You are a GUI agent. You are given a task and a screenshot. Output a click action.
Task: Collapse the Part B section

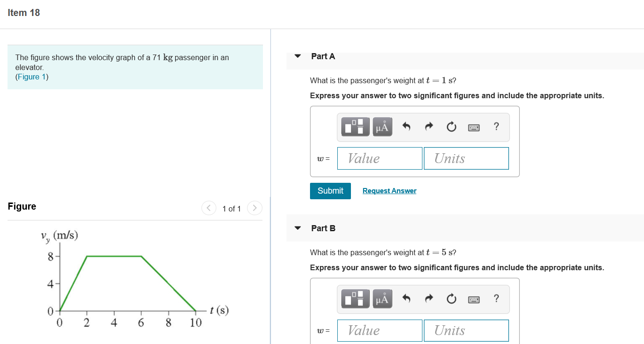click(x=297, y=228)
